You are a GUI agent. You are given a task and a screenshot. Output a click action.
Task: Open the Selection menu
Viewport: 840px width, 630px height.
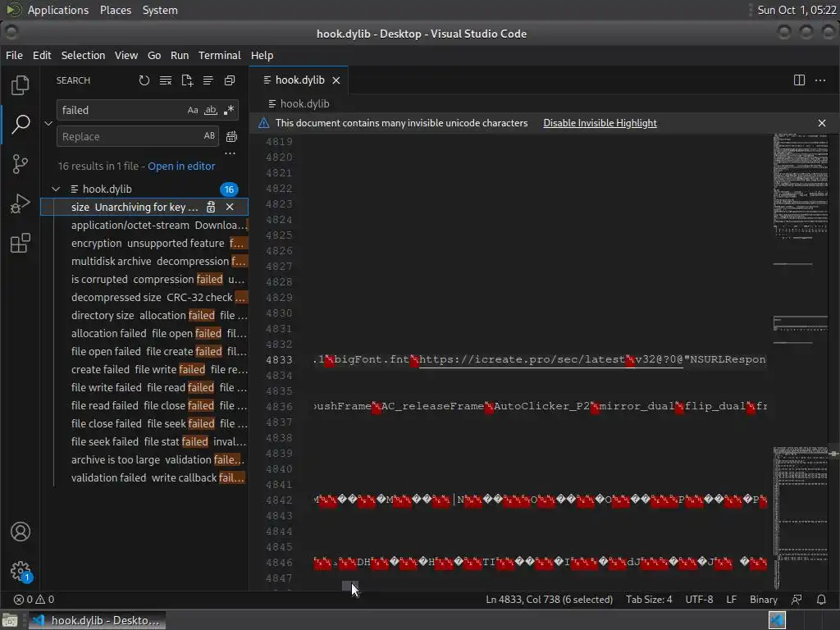pyautogui.click(x=83, y=55)
